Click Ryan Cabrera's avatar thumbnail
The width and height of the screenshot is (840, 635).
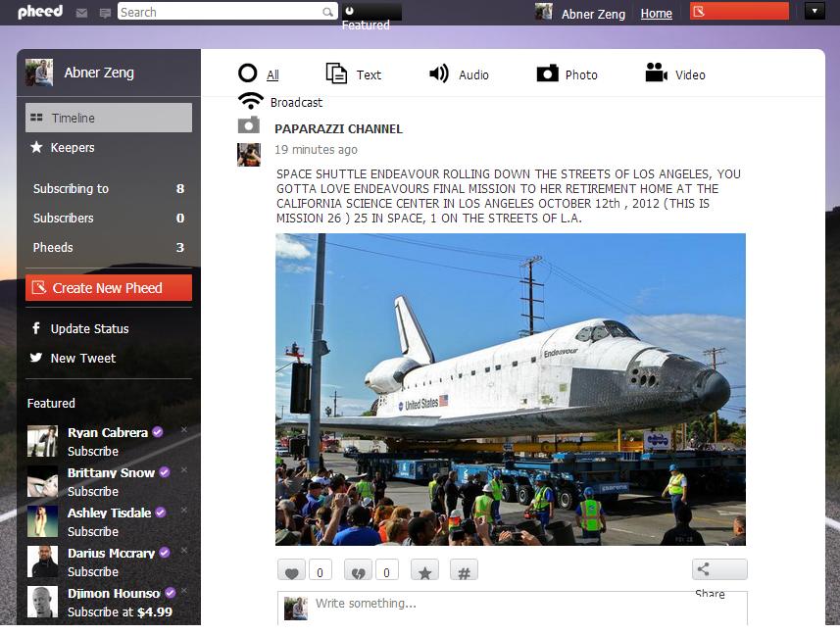(x=42, y=441)
